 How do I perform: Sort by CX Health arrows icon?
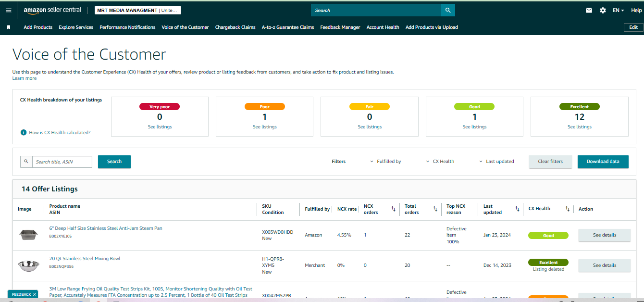point(567,209)
